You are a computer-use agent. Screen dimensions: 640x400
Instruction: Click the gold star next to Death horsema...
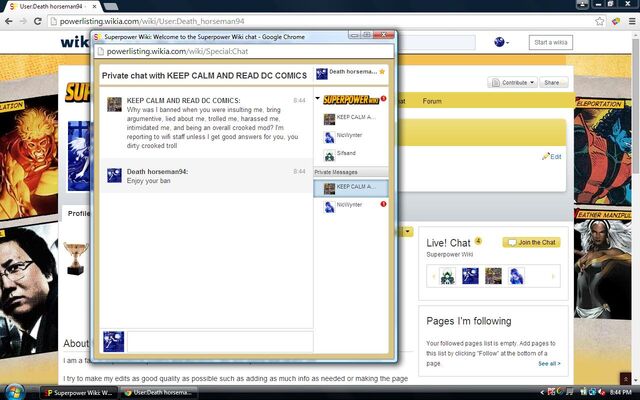[382, 71]
